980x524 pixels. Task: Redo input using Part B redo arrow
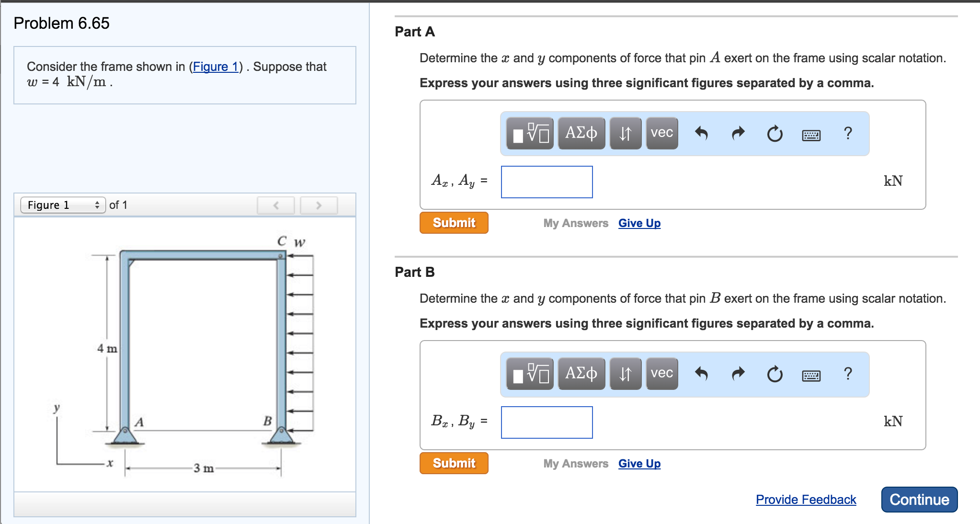[737, 374]
